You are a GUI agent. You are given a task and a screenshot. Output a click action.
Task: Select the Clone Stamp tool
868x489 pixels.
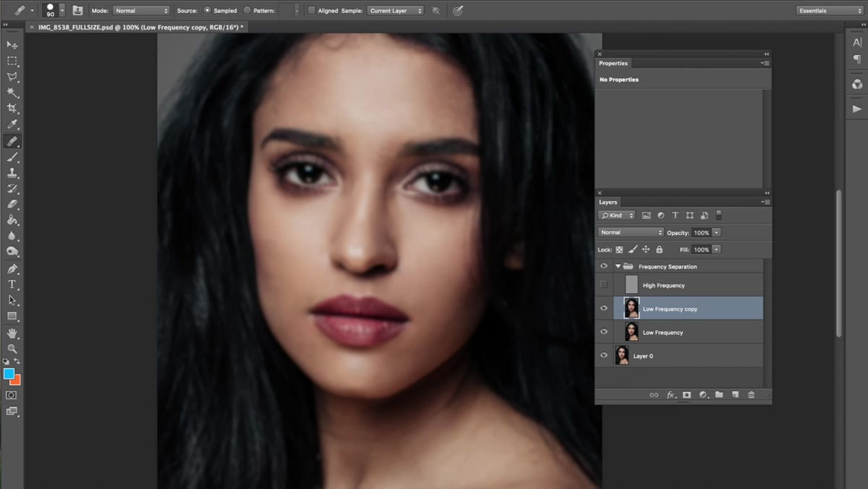(12, 174)
